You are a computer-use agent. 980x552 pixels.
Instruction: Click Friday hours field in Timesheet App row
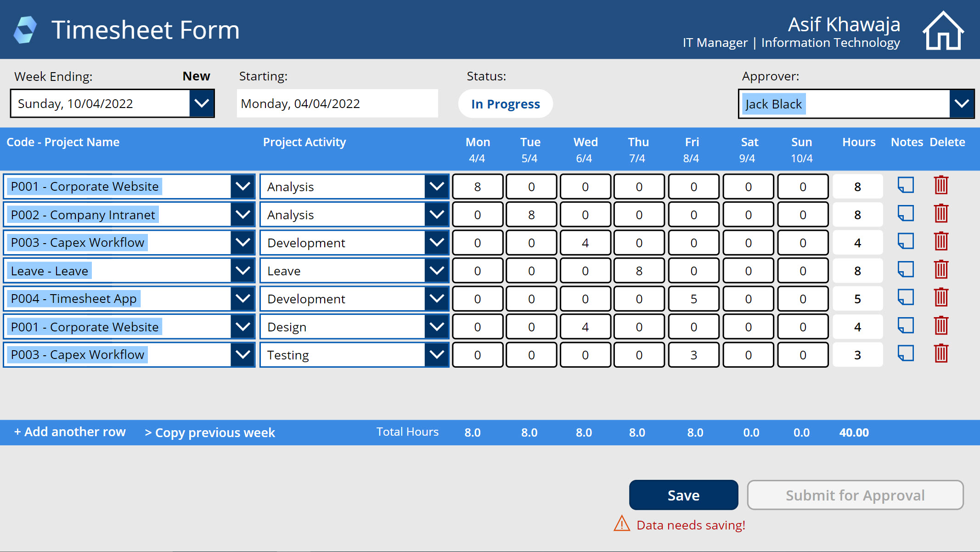693,299
